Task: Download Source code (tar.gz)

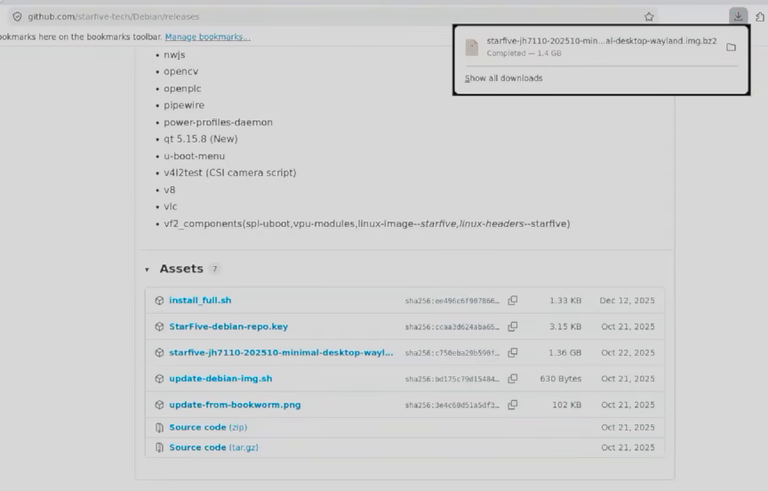Action: click(x=214, y=447)
